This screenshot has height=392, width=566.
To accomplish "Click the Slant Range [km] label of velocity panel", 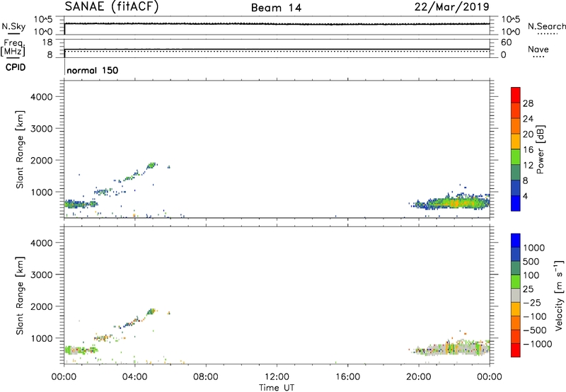I will [x=20, y=296].
